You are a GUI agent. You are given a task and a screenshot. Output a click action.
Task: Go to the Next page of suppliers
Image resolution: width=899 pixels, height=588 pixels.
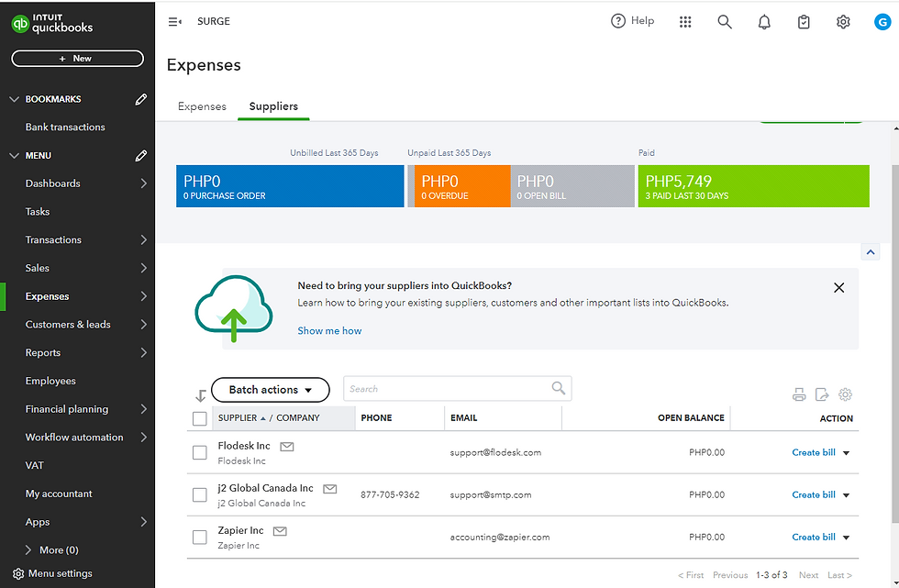(x=808, y=575)
